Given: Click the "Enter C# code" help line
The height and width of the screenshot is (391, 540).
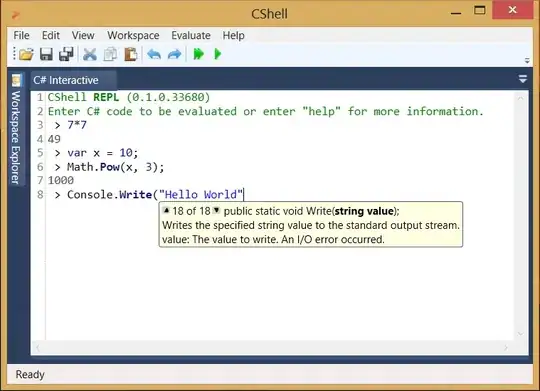Looking at the screenshot, I should point(266,112).
